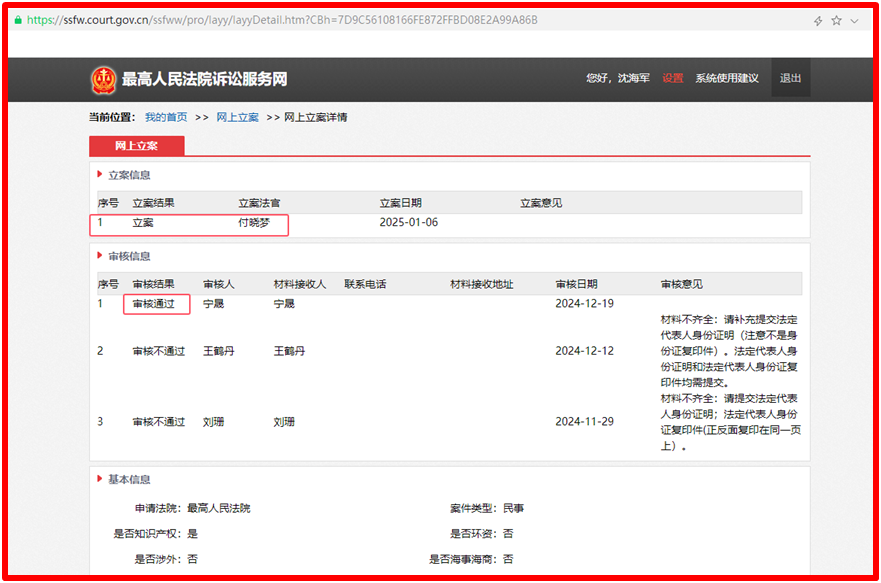Collapse the 审核信息 section triangle
The width and height of the screenshot is (881, 583).
pos(99,257)
